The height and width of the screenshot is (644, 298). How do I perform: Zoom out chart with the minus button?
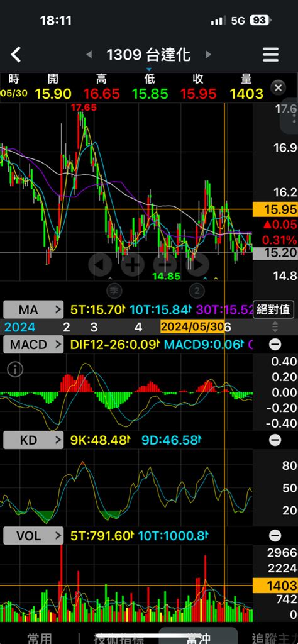click(x=165, y=265)
